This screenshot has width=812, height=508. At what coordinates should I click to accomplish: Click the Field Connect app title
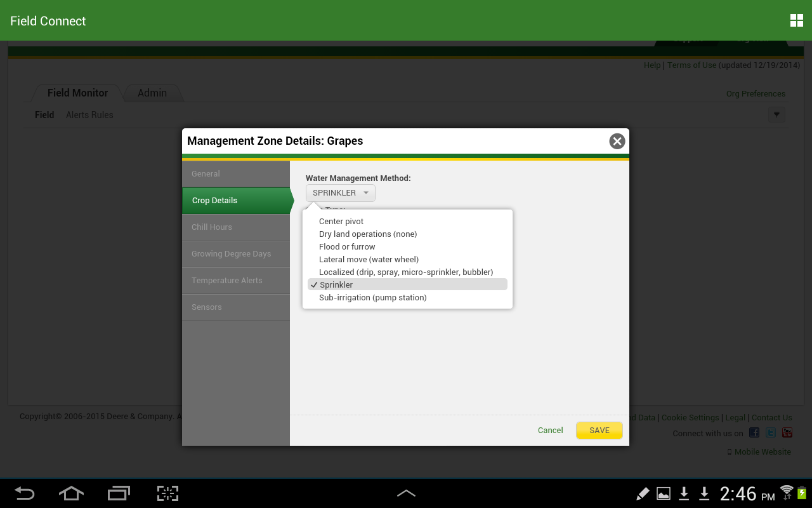48,21
